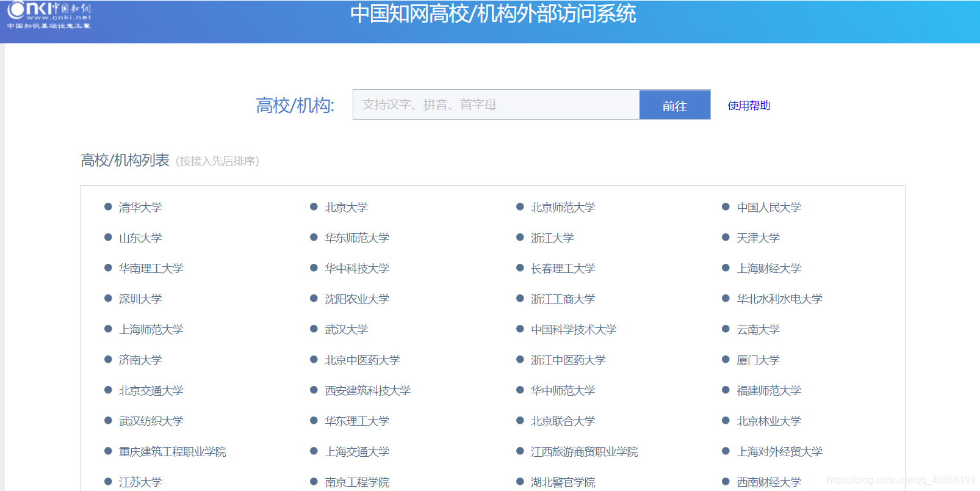Select the 华东理工大学 link

(357, 421)
